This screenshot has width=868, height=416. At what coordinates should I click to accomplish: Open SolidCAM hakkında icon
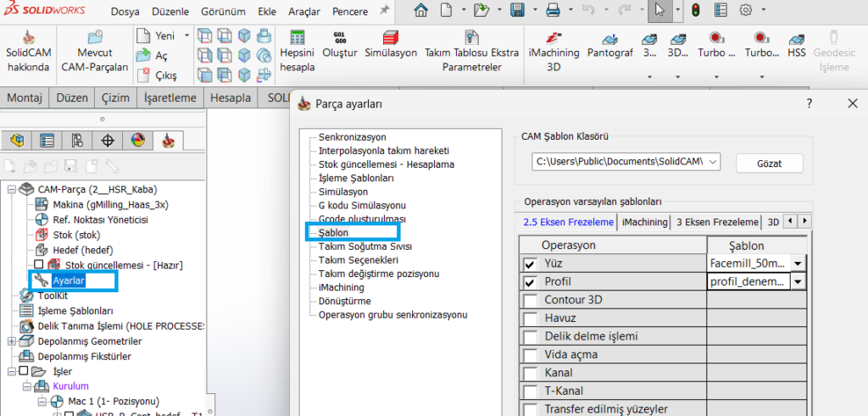28,39
